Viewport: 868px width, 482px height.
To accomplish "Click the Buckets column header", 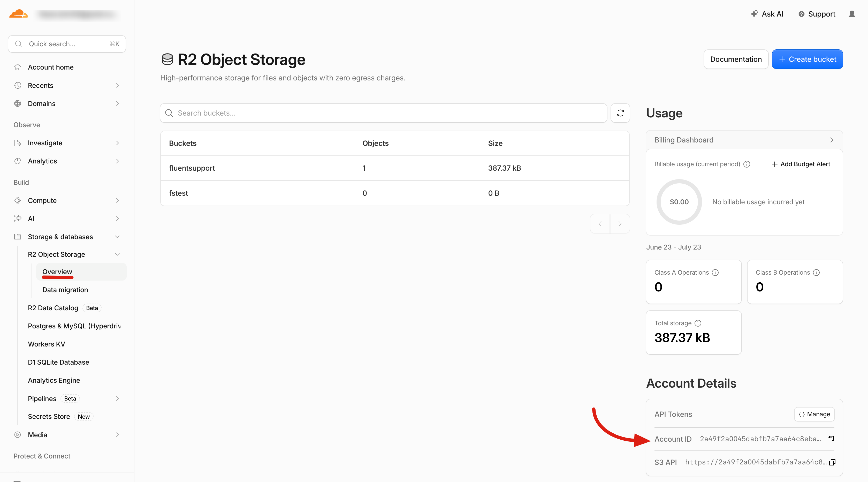I will pyautogui.click(x=183, y=143).
